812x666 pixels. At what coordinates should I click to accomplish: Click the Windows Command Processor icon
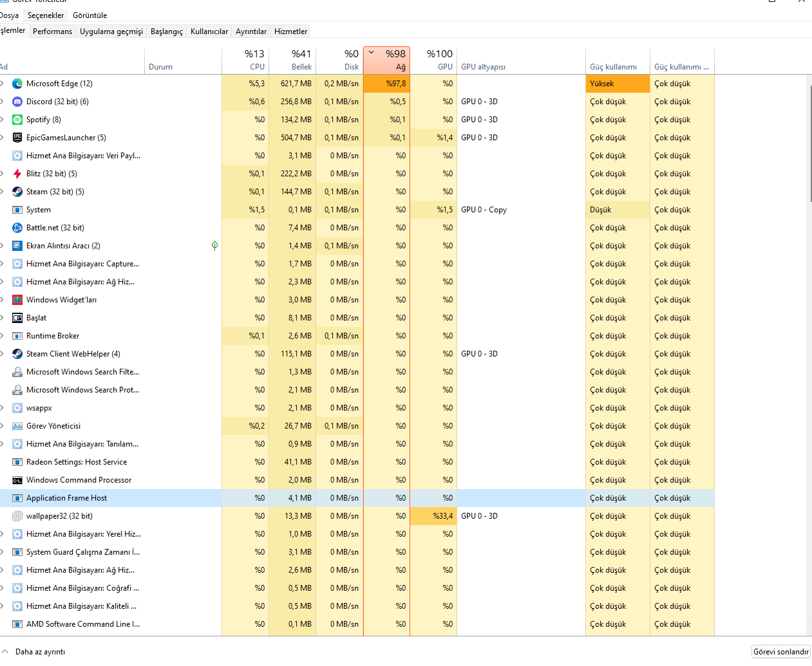17,480
